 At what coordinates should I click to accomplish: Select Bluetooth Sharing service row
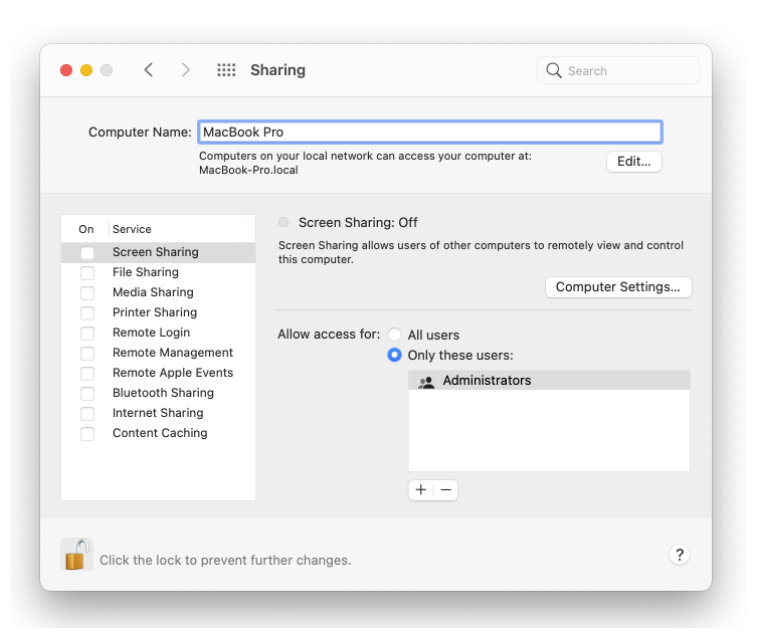[x=158, y=393]
